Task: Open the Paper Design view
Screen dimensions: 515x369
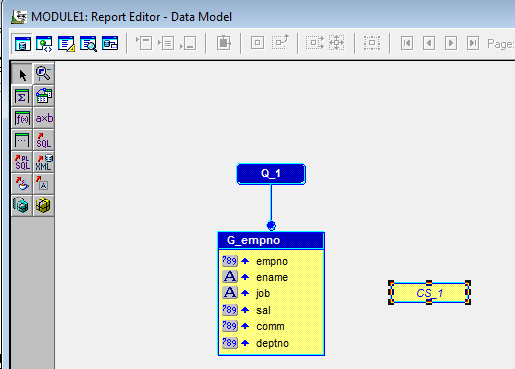Action: 88,44
